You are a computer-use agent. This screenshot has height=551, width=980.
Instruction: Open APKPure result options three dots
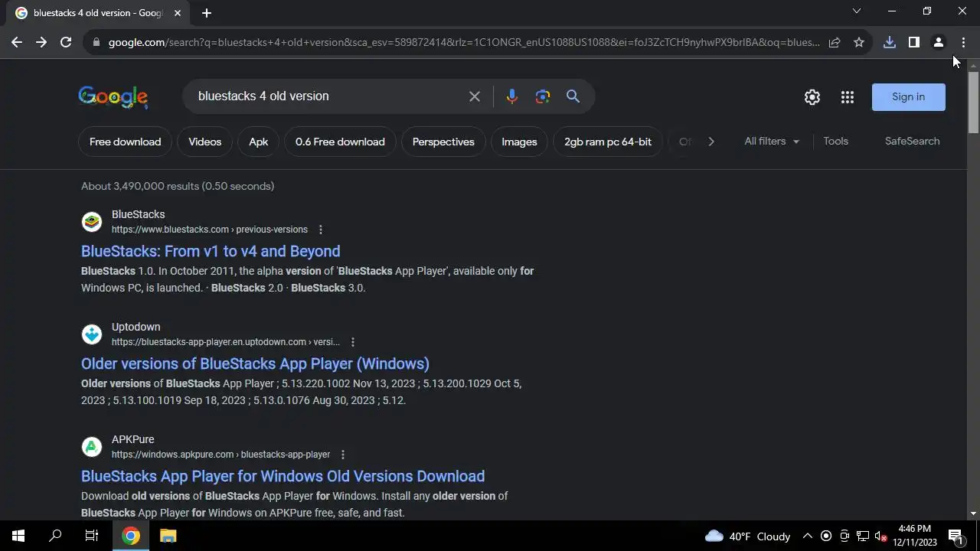point(343,455)
